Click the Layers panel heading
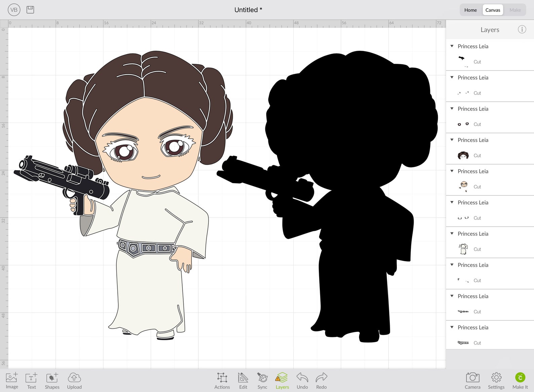This screenshot has width=534, height=392. [x=490, y=30]
